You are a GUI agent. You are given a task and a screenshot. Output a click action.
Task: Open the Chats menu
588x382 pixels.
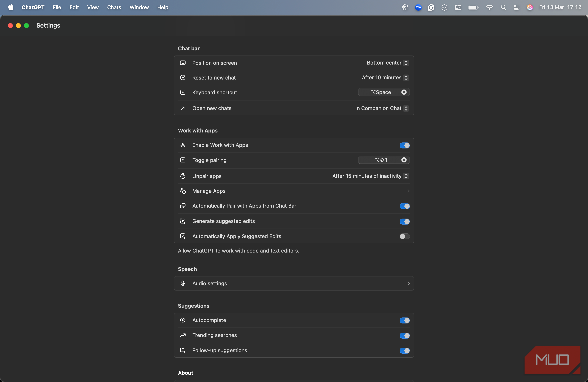pyautogui.click(x=114, y=7)
